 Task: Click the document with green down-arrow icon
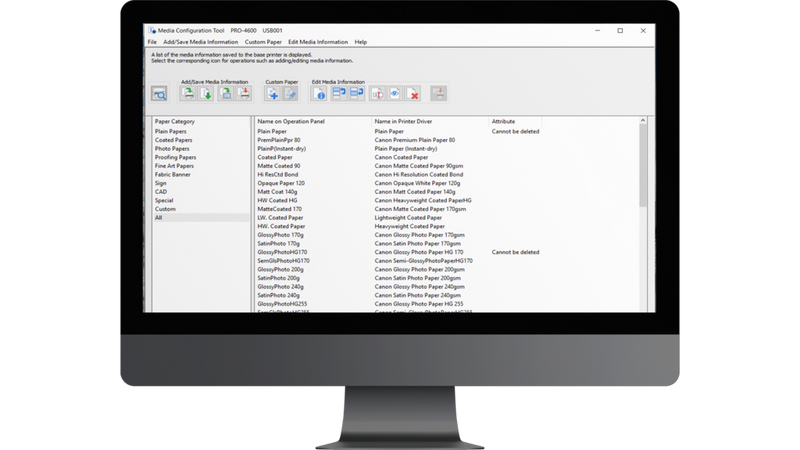206,93
